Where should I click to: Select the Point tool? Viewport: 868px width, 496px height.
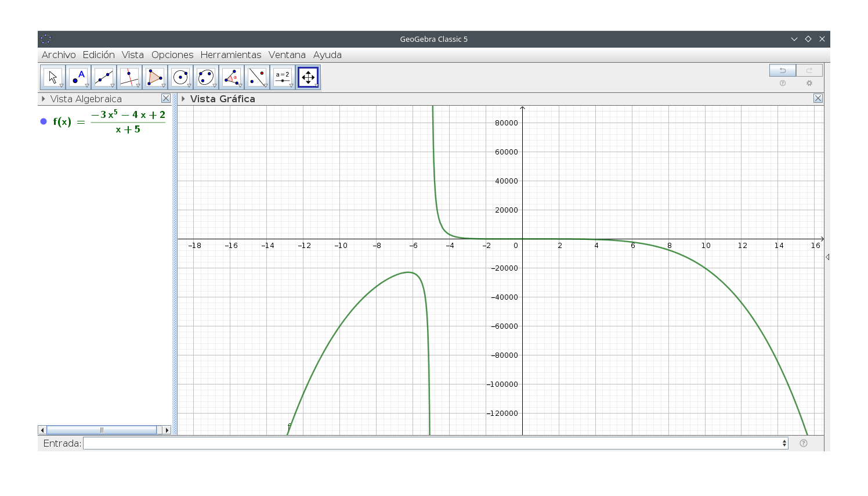point(78,77)
